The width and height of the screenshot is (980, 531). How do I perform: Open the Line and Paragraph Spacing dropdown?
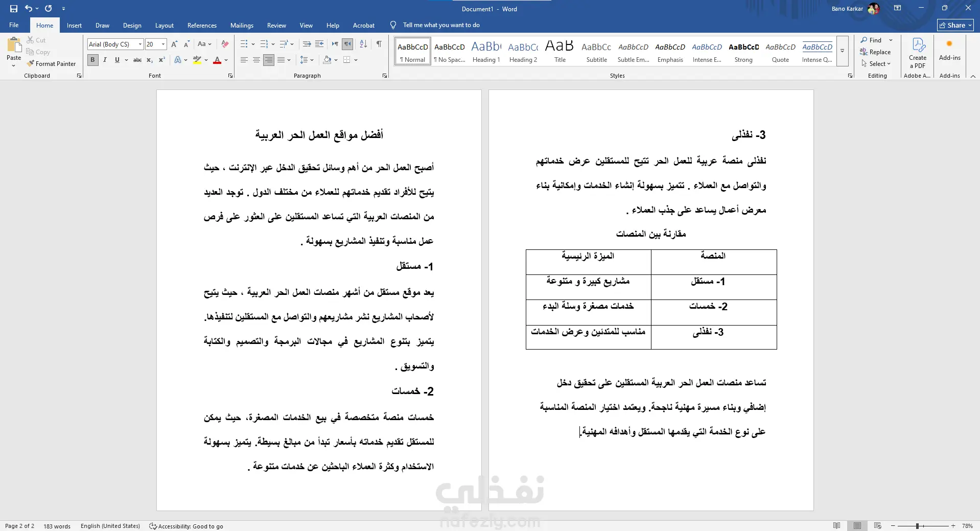[307, 60]
